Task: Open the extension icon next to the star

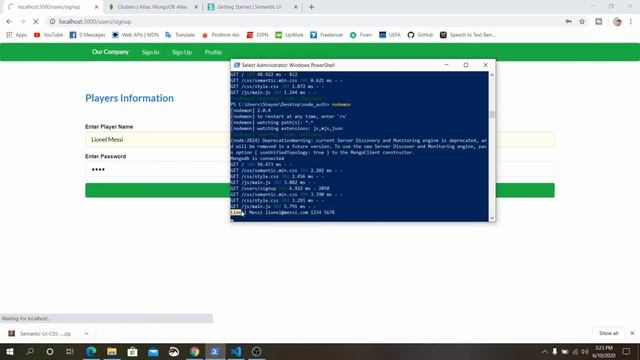Action: pyautogui.click(x=598, y=22)
